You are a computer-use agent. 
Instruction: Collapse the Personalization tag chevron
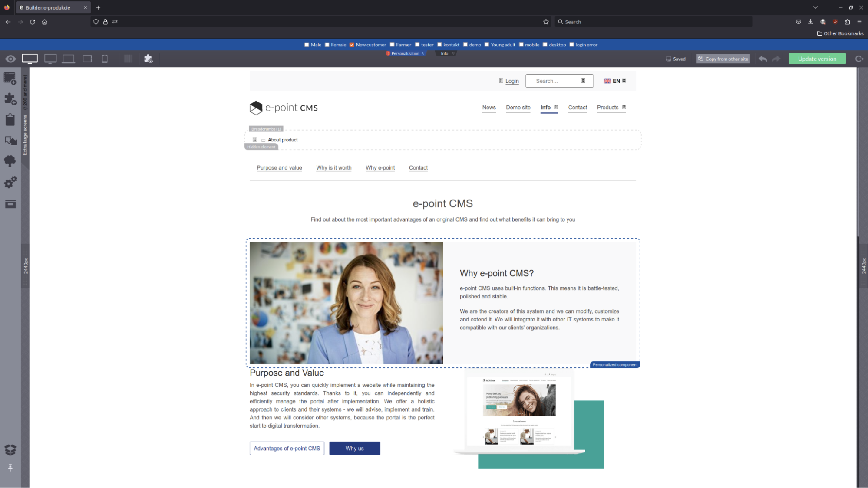click(x=423, y=53)
